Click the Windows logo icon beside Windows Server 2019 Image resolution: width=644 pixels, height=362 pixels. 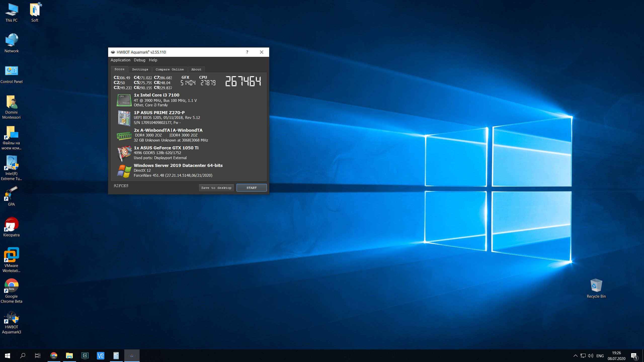pyautogui.click(x=124, y=171)
